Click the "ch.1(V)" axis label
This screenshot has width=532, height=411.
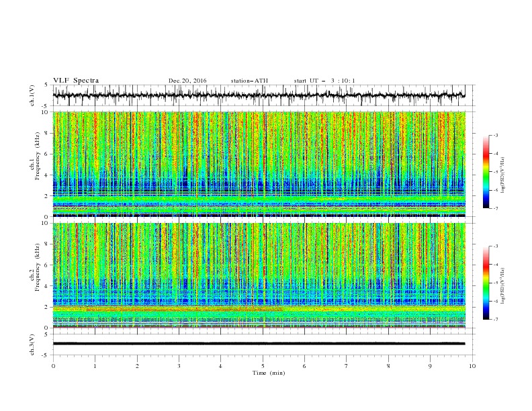point(32,95)
